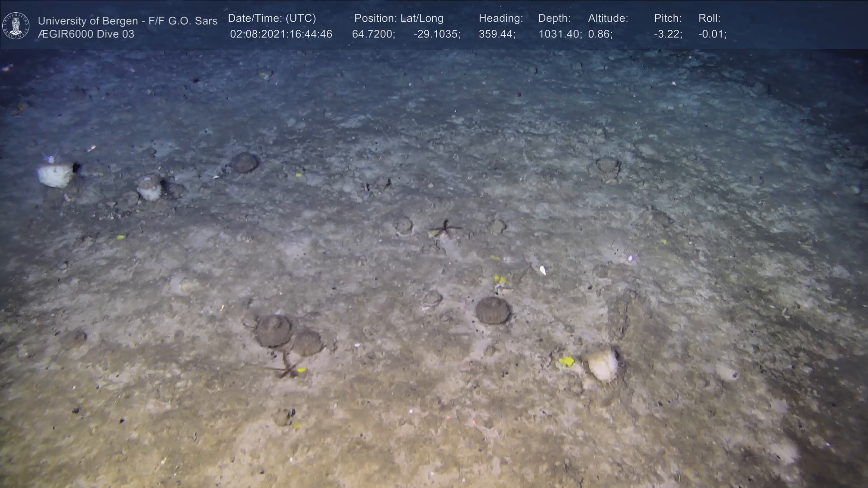Click the University of Bergen ship title text
868x488 pixels.
[x=127, y=21]
